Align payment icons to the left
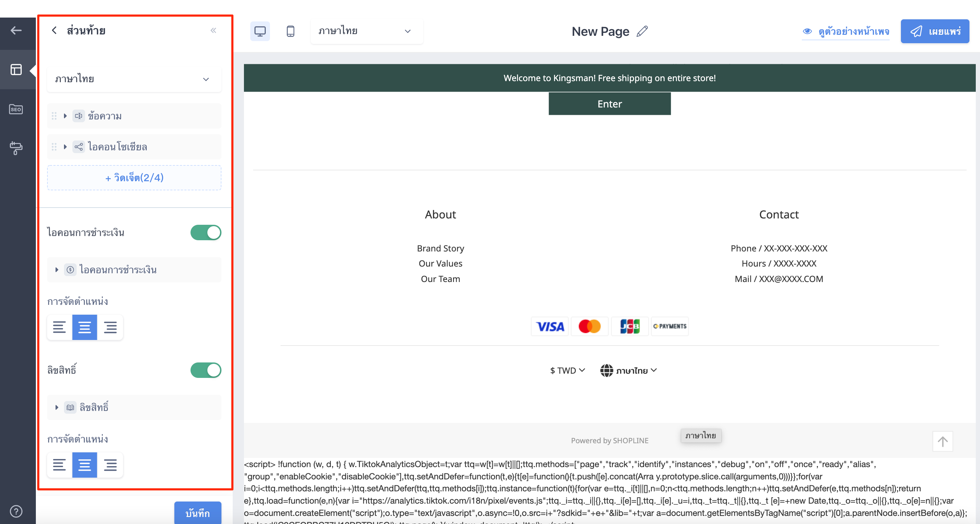 click(x=59, y=327)
